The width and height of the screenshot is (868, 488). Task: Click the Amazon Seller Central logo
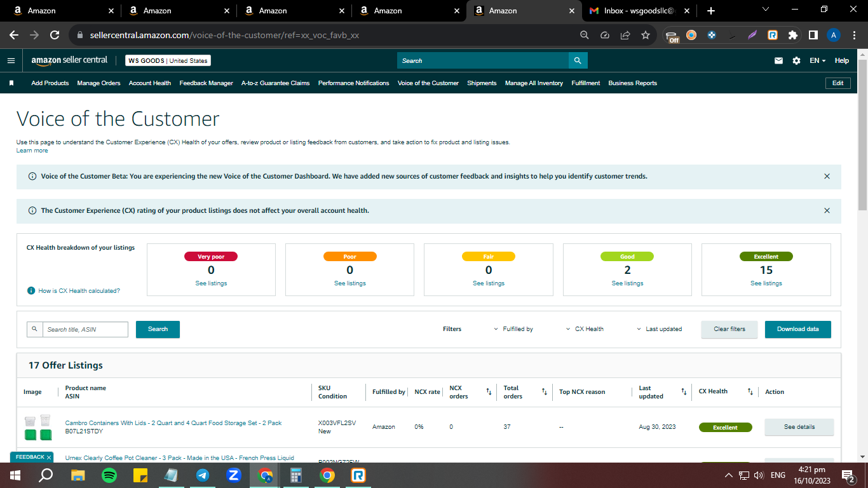[69, 60]
